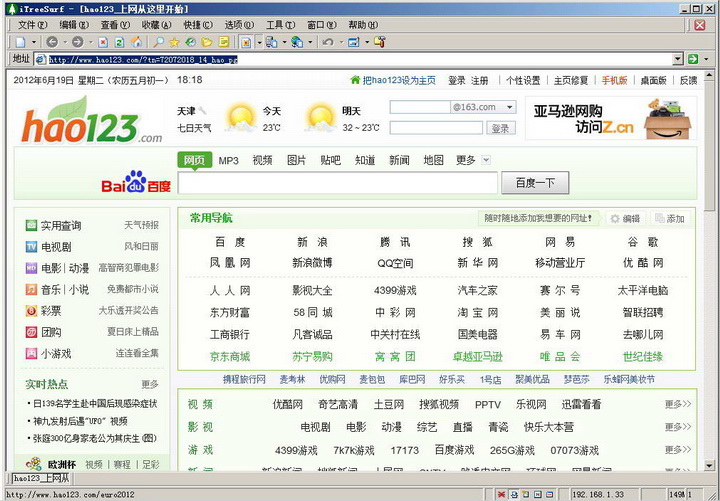Open the Go button dropdown arrow
Image resolution: width=720 pixels, height=501 pixels.
click(x=706, y=59)
